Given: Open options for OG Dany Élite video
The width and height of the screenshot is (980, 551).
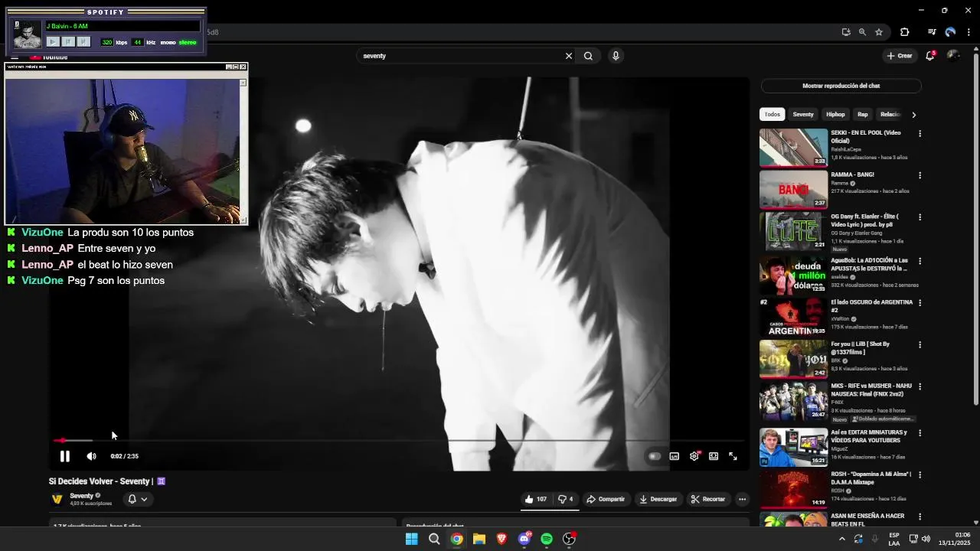Looking at the screenshot, I should pyautogui.click(x=920, y=217).
